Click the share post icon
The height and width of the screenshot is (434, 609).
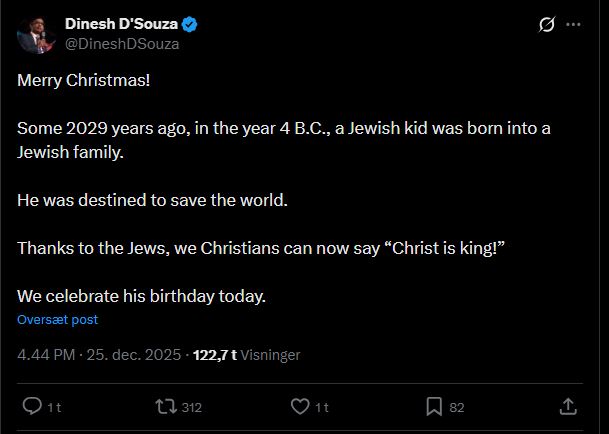(568, 406)
